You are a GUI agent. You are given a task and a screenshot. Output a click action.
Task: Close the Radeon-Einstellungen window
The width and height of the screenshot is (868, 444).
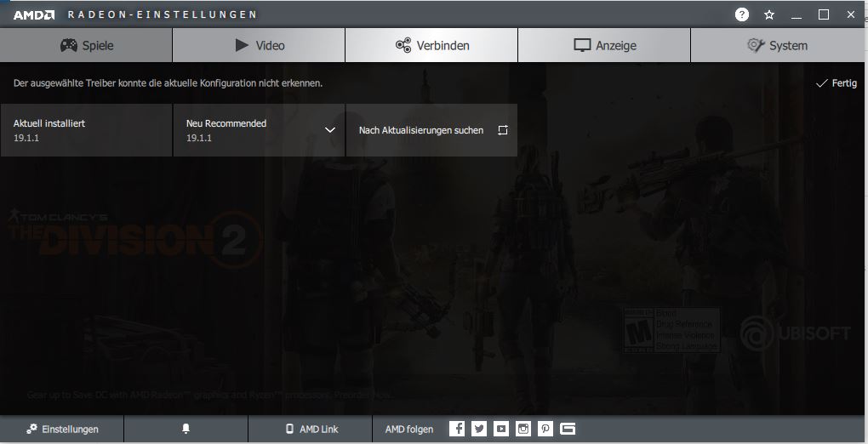coord(851,15)
